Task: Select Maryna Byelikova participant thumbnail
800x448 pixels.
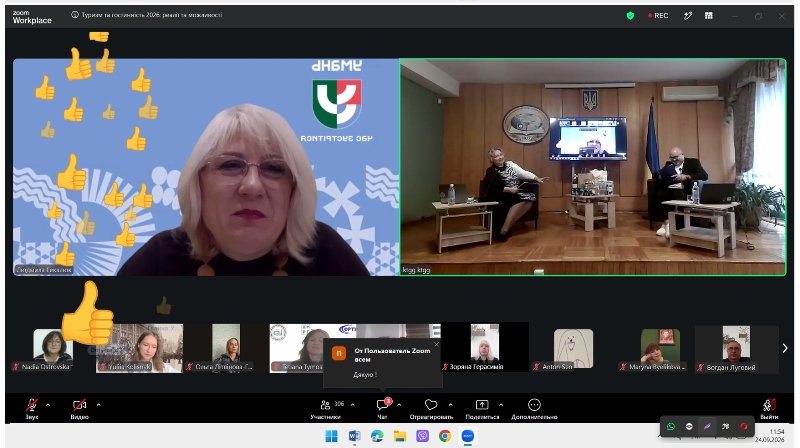Action: [x=660, y=347]
